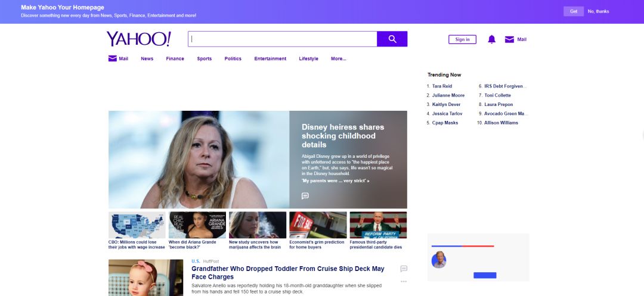
Task: Select trending topic Cpap Masks
Action: (445, 123)
